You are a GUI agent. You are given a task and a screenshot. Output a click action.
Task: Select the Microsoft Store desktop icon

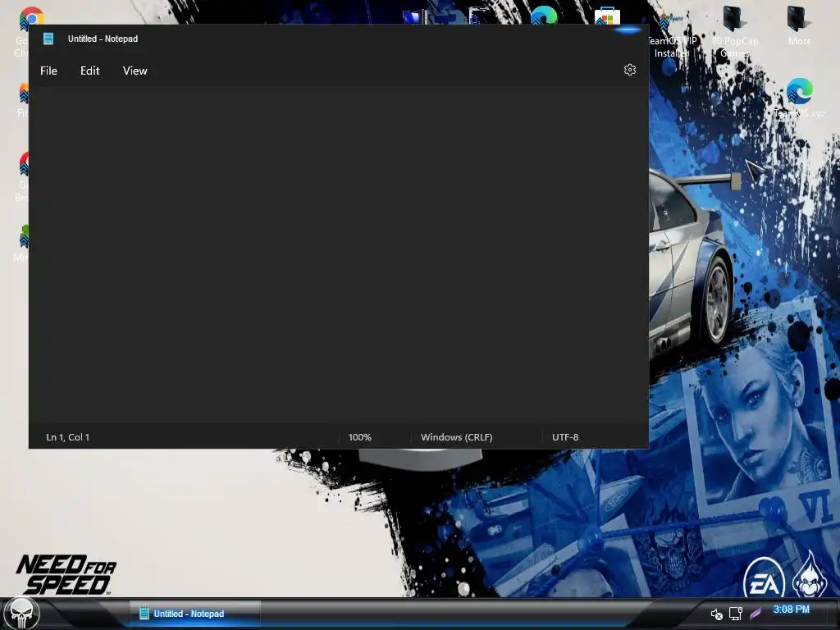click(607, 16)
